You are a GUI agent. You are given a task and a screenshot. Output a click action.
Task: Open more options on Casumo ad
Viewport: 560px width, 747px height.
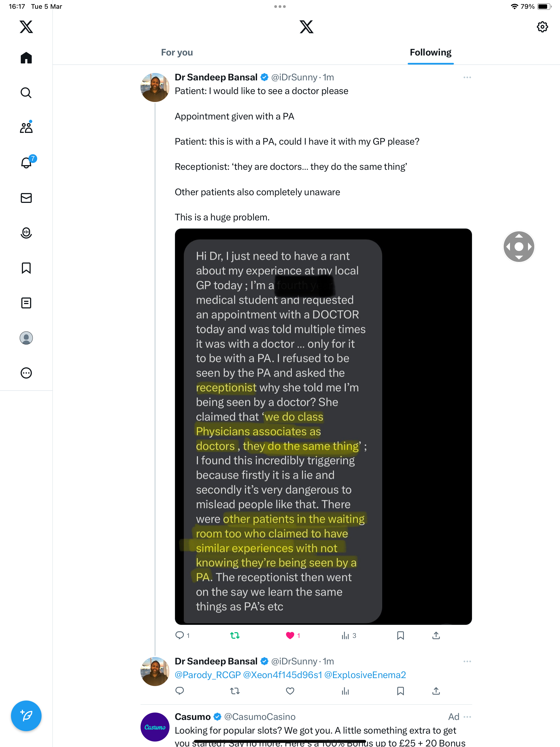click(467, 717)
